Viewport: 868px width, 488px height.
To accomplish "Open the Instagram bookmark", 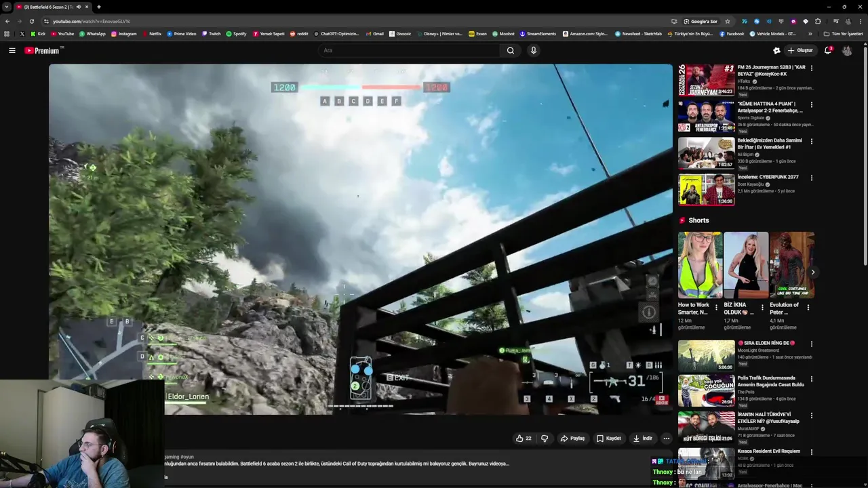I will point(123,33).
